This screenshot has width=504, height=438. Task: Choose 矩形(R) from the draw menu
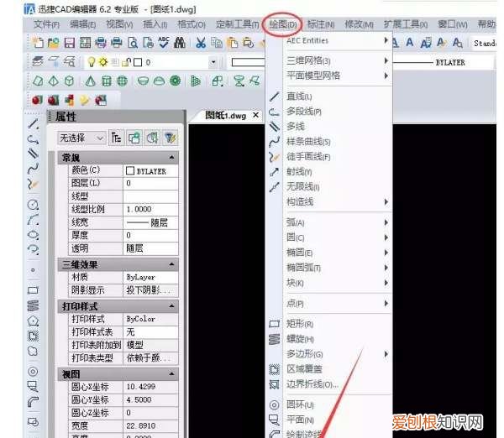pos(328,324)
